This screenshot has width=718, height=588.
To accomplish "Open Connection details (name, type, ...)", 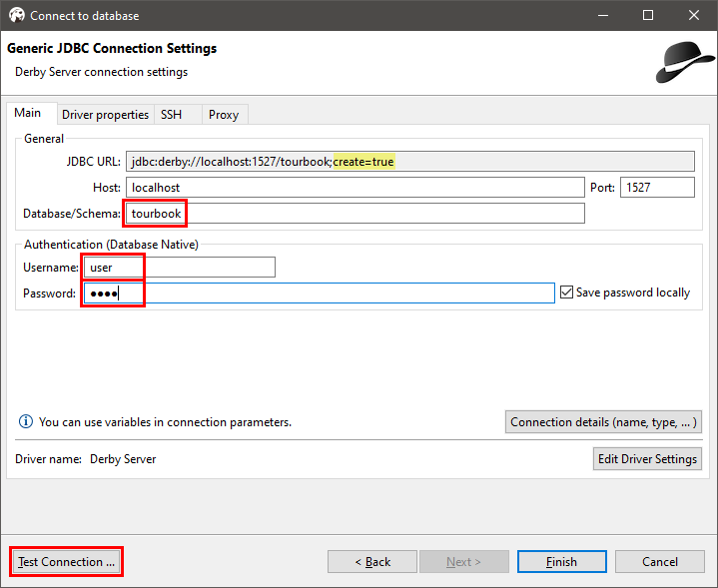I will tap(603, 421).
